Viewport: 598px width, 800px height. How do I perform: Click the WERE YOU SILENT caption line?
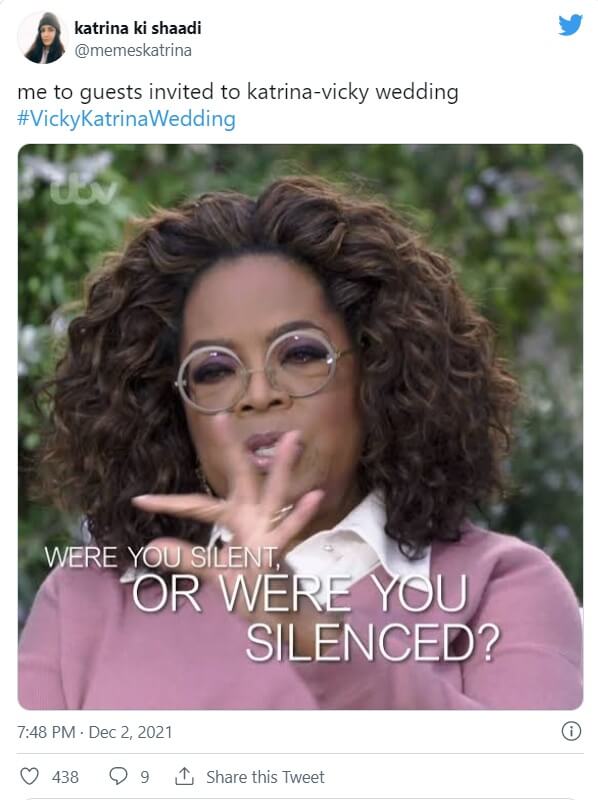162,557
